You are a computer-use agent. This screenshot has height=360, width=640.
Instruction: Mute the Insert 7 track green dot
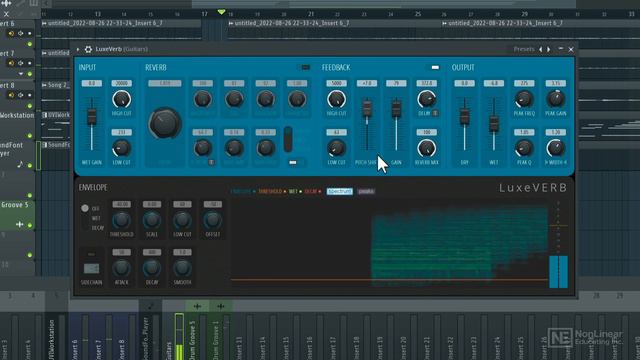coord(30,74)
